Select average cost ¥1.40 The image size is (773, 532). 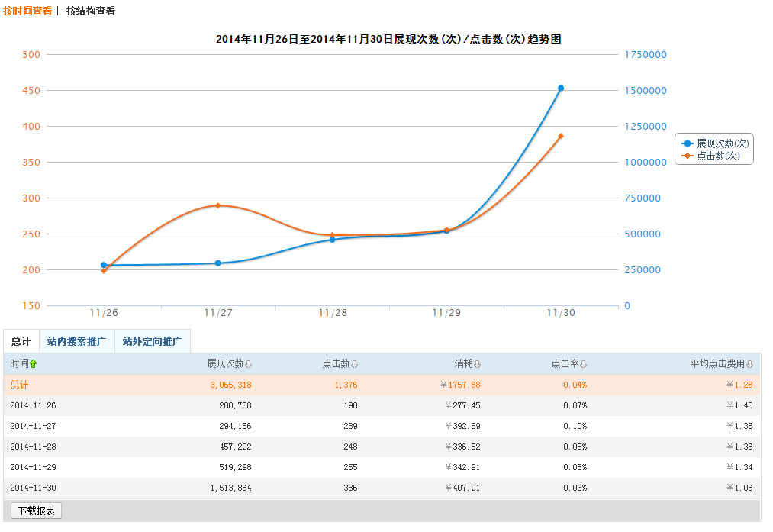pos(739,406)
